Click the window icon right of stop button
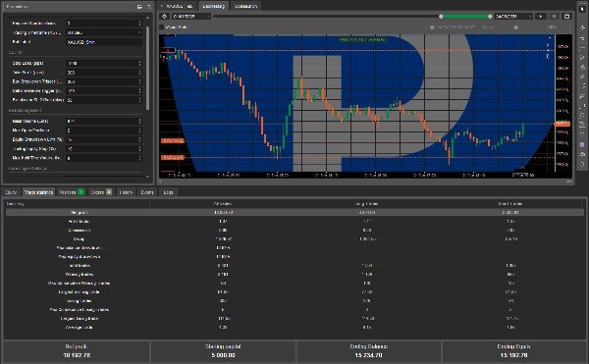 click(566, 16)
